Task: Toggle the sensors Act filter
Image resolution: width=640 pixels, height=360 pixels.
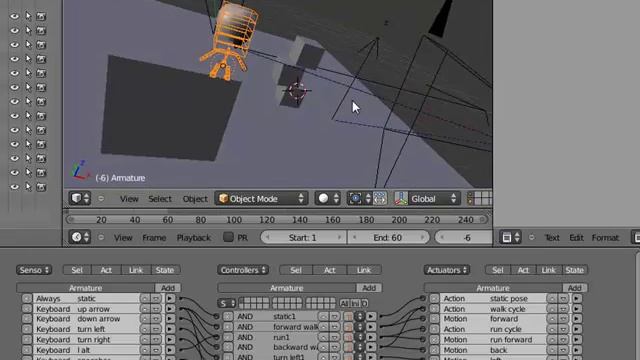Action: pyautogui.click(x=106, y=270)
